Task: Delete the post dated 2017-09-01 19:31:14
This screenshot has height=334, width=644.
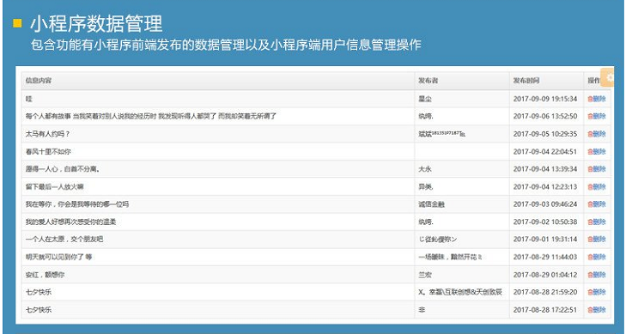Action: (x=597, y=239)
